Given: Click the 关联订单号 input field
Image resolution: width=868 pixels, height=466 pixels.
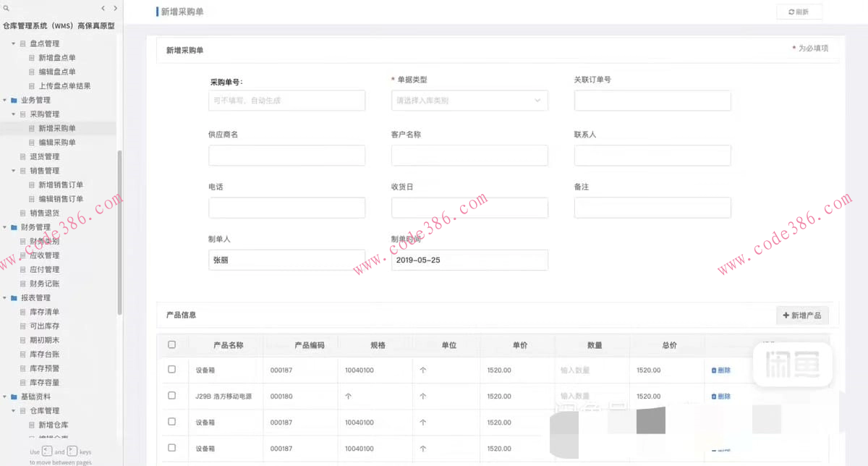Looking at the screenshot, I should point(652,101).
